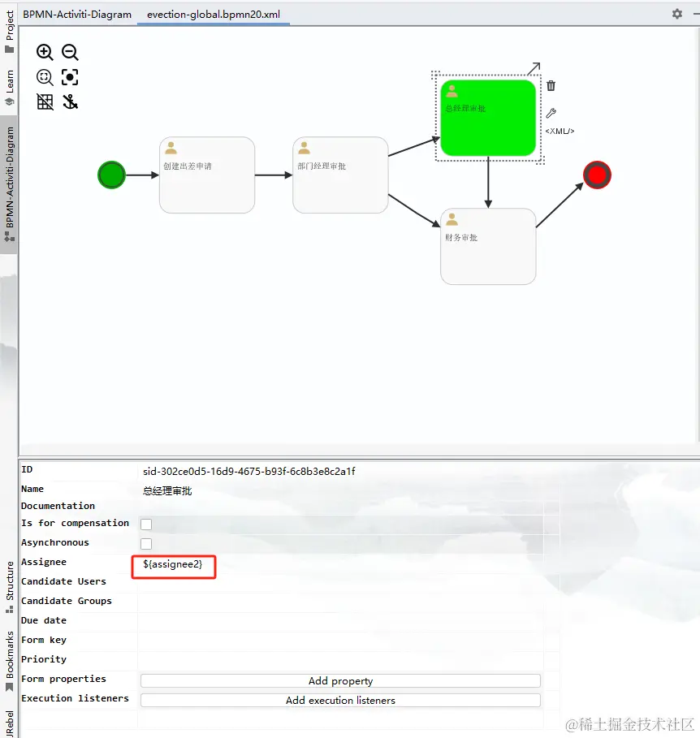Toggle the diagram grid icon
The height and width of the screenshot is (738, 700).
tap(45, 101)
